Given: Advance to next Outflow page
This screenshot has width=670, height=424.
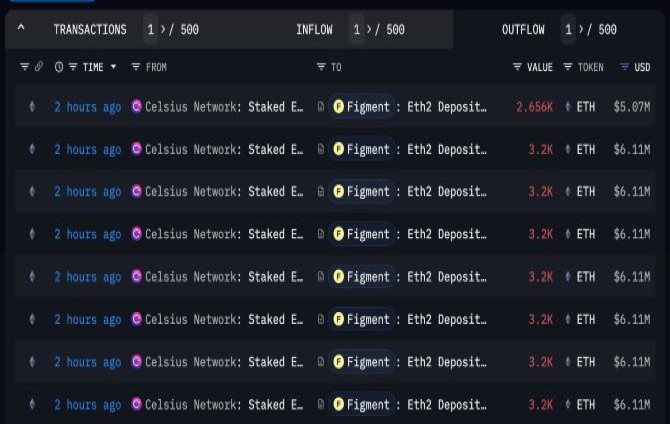Looking at the screenshot, I should 581,30.
